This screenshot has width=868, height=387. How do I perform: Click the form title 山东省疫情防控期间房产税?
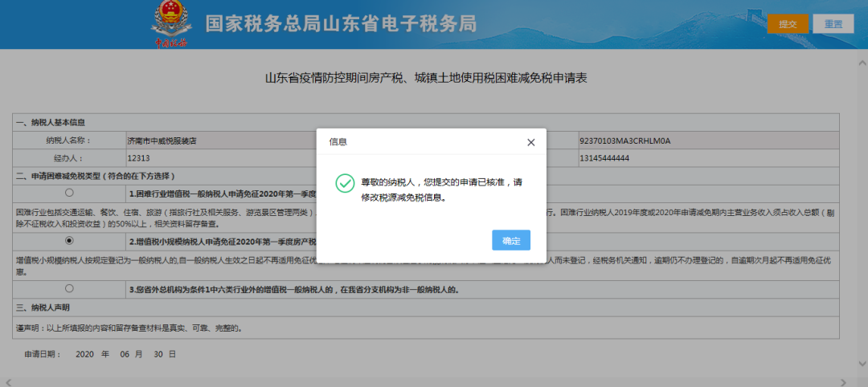coord(426,79)
